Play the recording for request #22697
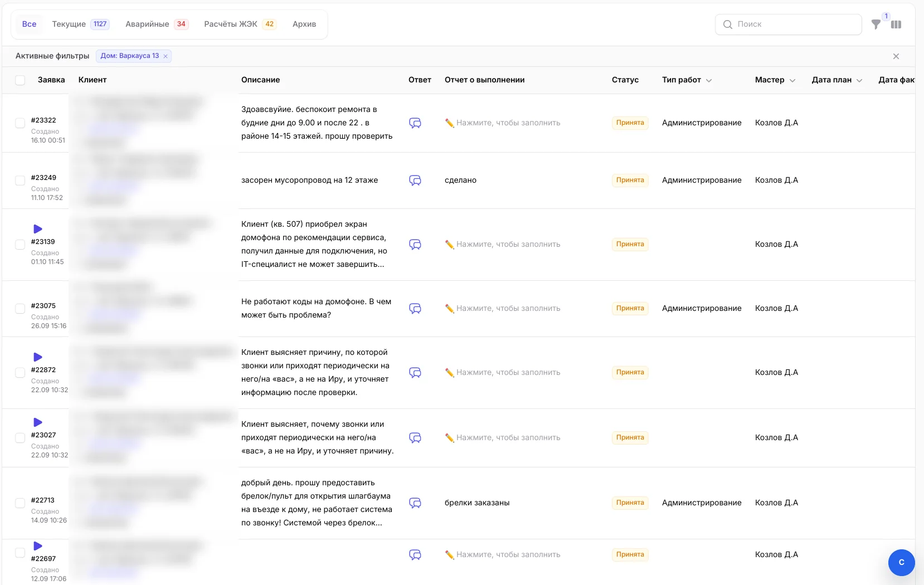 tap(38, 546)
